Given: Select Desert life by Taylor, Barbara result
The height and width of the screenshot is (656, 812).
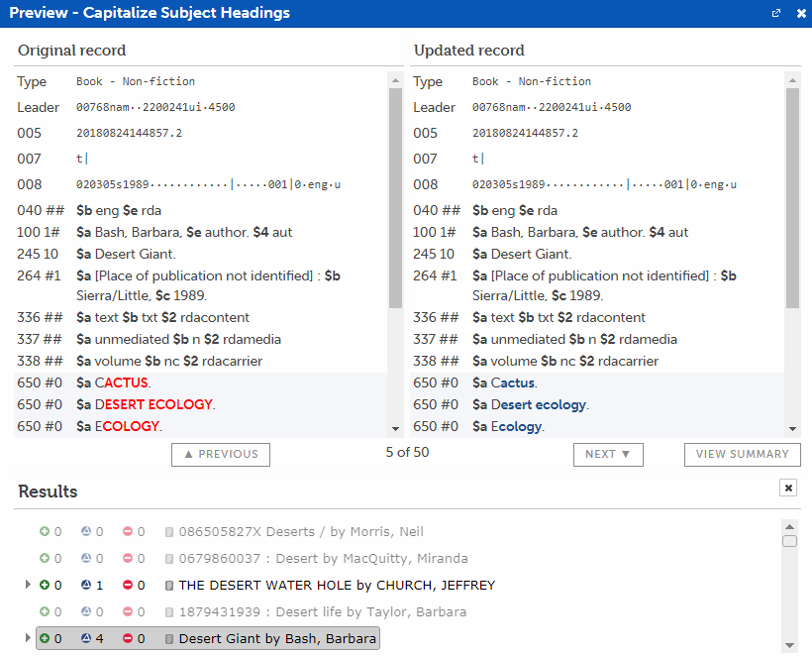Looking at the screenshot, I should [315, 612].
